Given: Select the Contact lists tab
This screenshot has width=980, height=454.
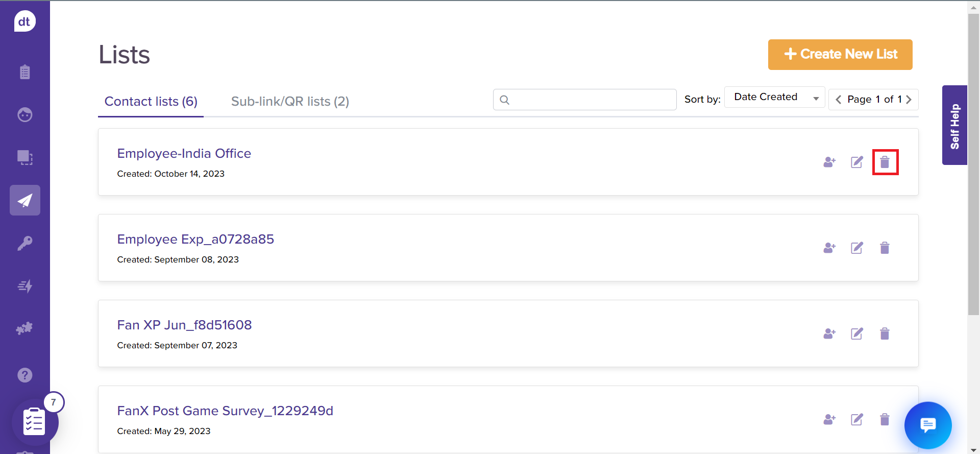Looking at the screenshot, I should tap(151, 102).
